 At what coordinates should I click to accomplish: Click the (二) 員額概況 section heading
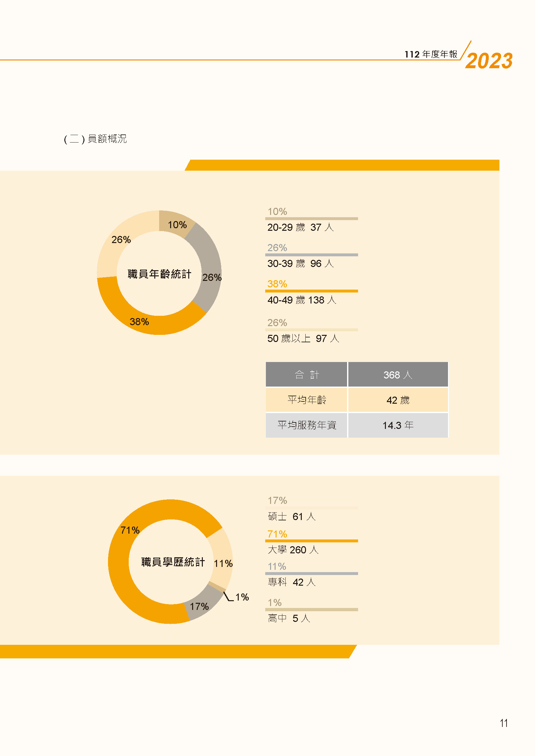click(x=95, y=139)
